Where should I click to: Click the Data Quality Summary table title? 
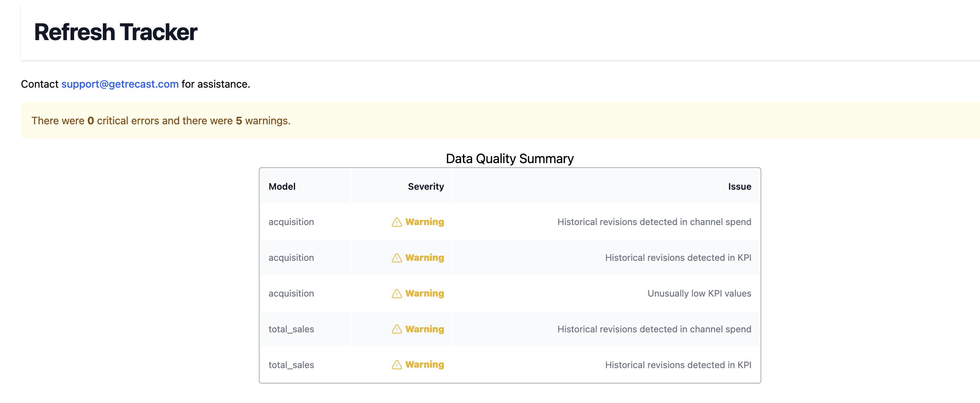point(509,159)
